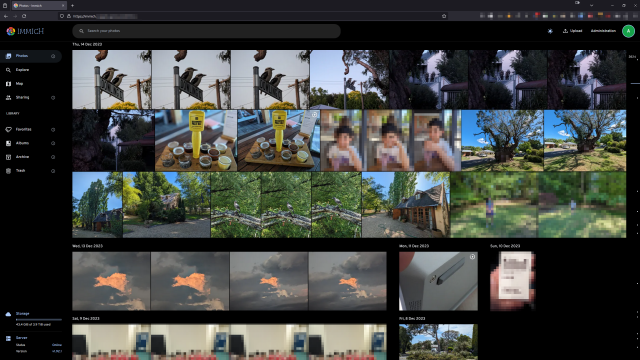Select the Photos - Immich browser tab
The width and height of the screenshot is (640, 360).
point(39,5)
